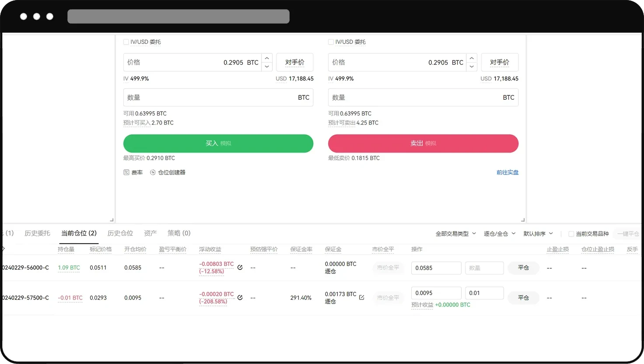Screen dimensions: 644x364
Task: Click close price field showing 0.0585
Action: (x=436, y=268)
